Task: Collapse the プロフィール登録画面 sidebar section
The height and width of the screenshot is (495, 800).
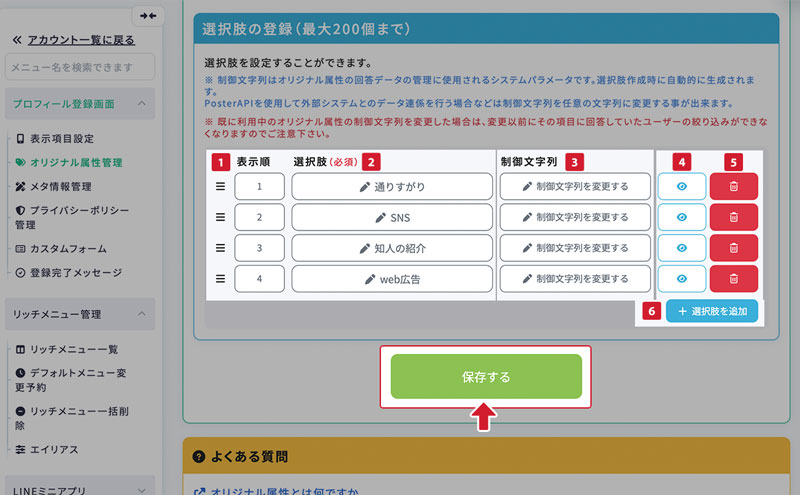Action: click(143, 103)
